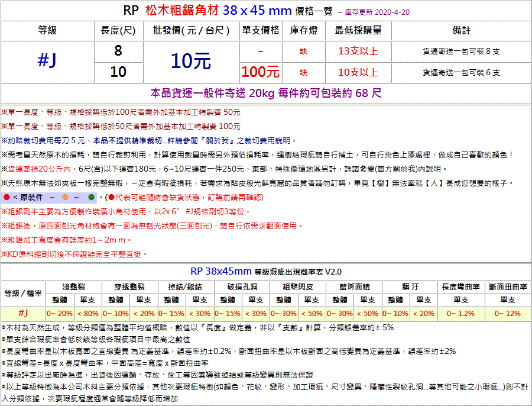532x406 pixels.
Task: Click the purple 20kg 每件約可包裝約 68 尺 line
Action: 266,93
